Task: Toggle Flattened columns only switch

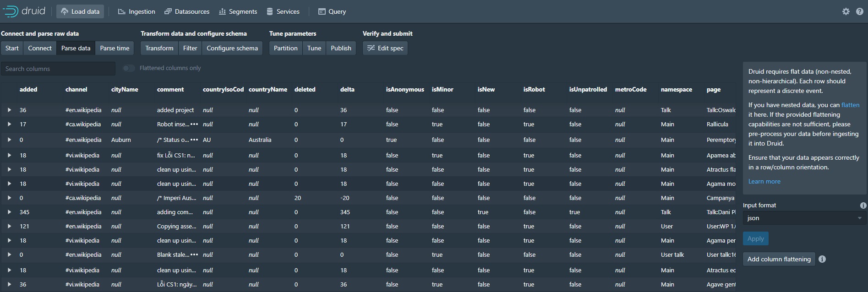Action: pos(129,68)
